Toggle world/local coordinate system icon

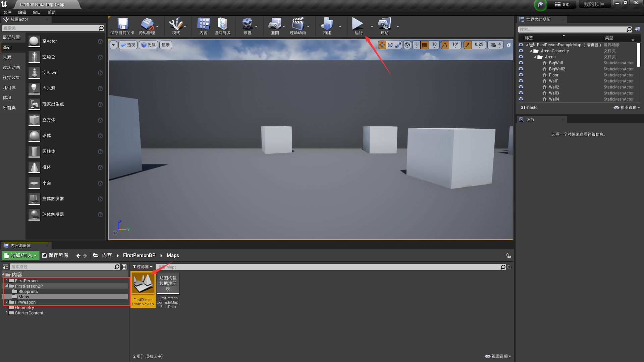tap(407, 45)
